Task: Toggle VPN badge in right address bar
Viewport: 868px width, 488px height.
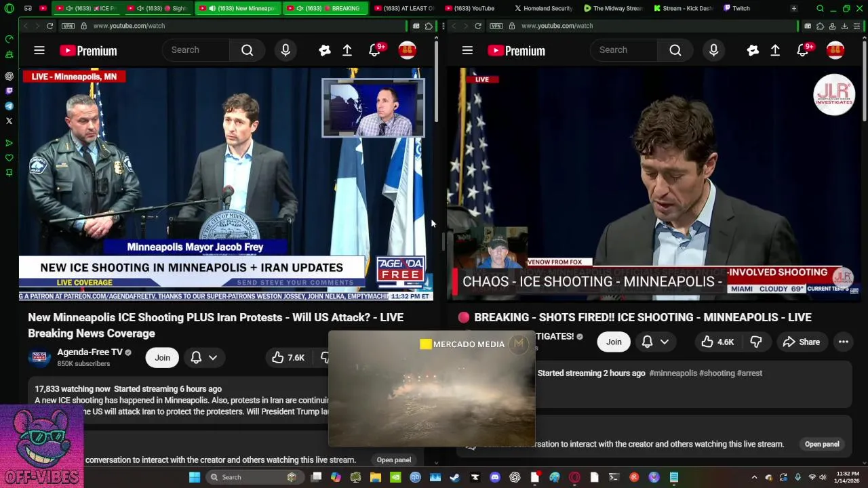Action: (x=496, y=26)
